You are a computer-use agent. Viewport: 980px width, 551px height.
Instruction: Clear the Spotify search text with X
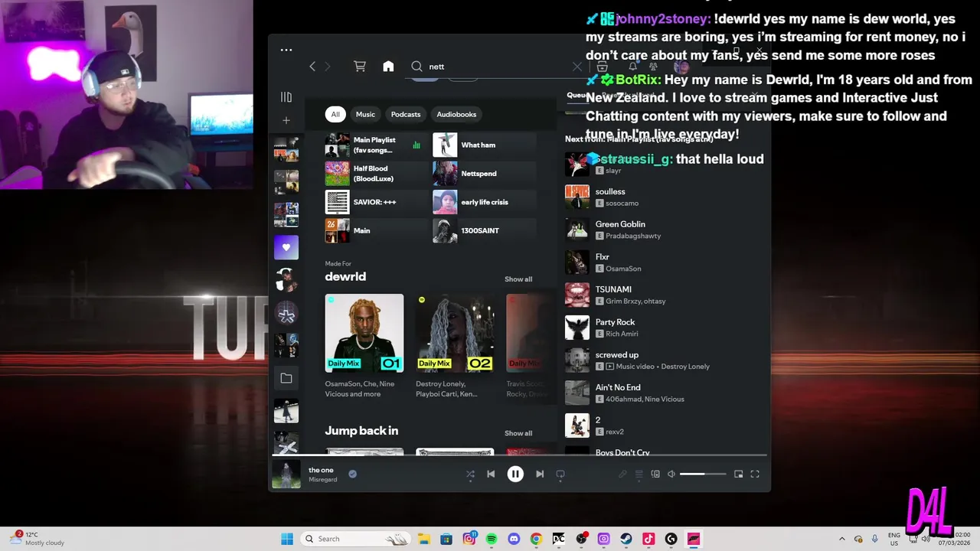577,67
